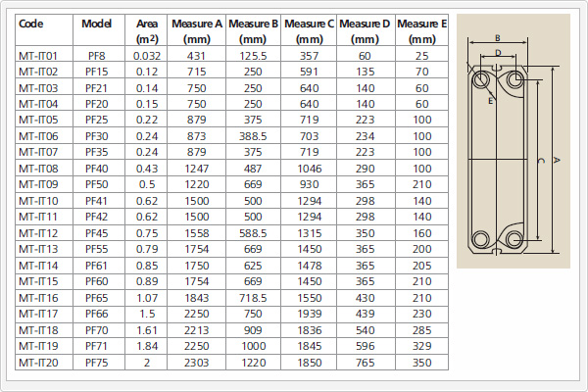Screen dimensions: 588x392
Task: Click Measure C value 357
Action: coord(309,56)
